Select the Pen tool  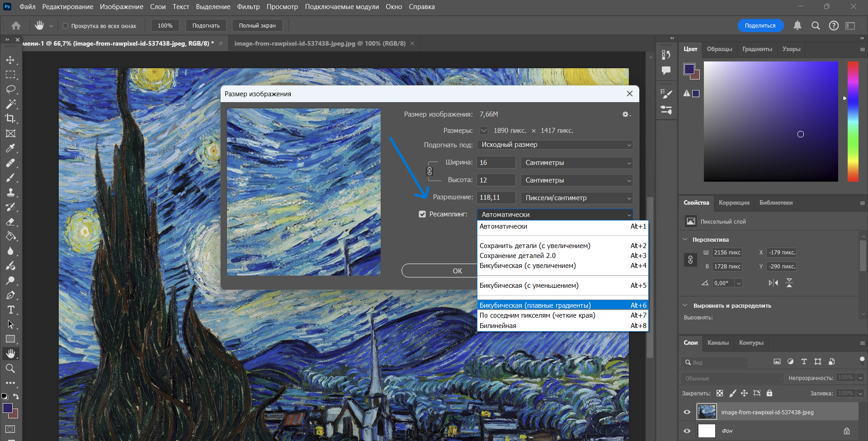click(x=10, y=295)
